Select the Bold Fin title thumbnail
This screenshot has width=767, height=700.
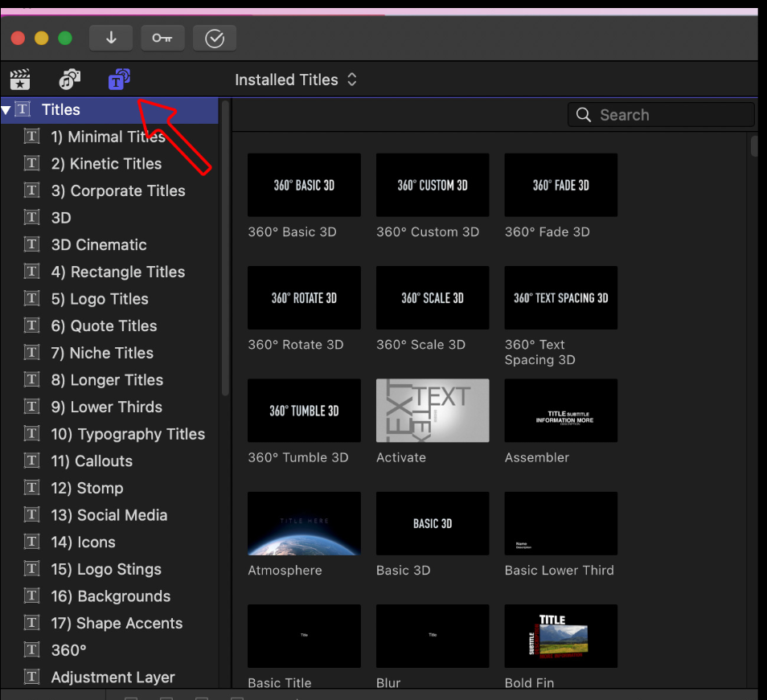561,636
